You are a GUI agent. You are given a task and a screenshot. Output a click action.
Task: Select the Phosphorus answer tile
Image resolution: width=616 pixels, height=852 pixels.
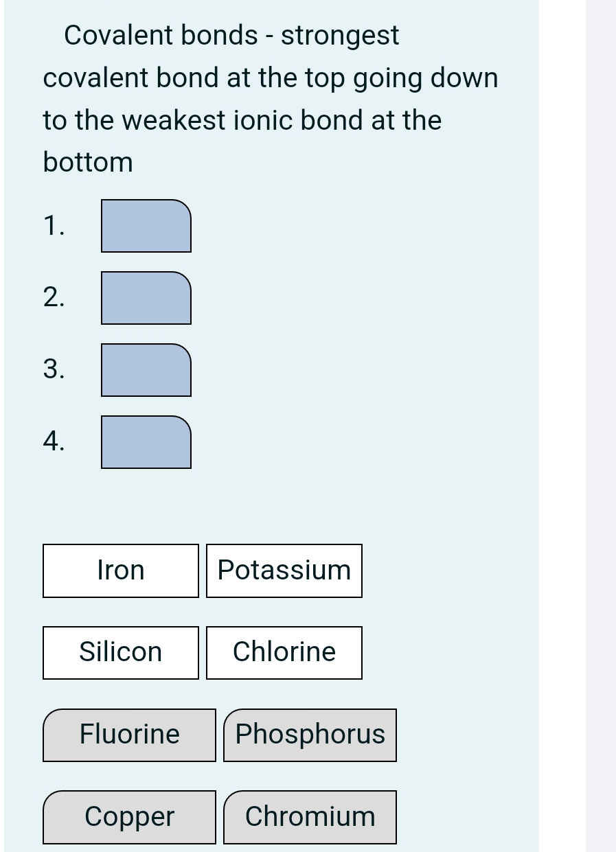(x=310, y=734)
